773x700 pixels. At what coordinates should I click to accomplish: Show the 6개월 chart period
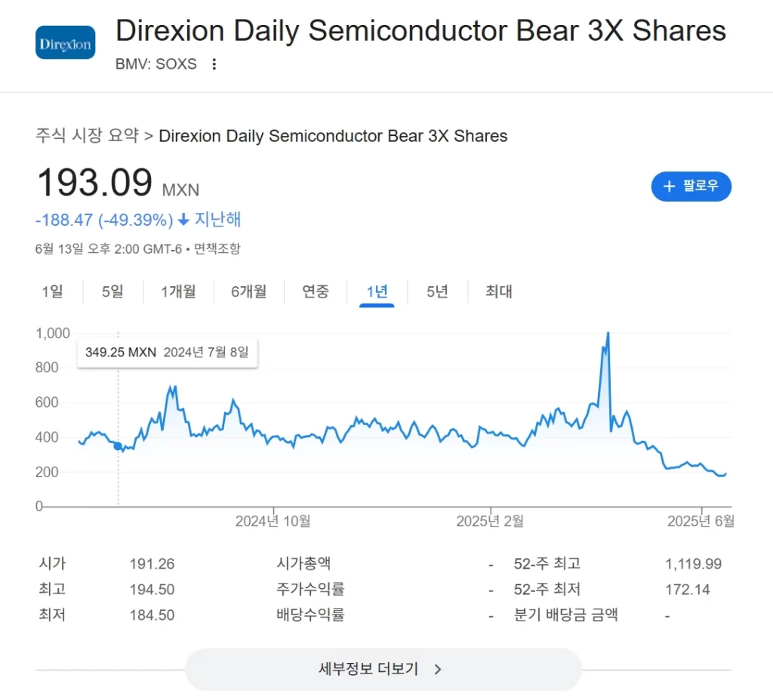(249, 291)
